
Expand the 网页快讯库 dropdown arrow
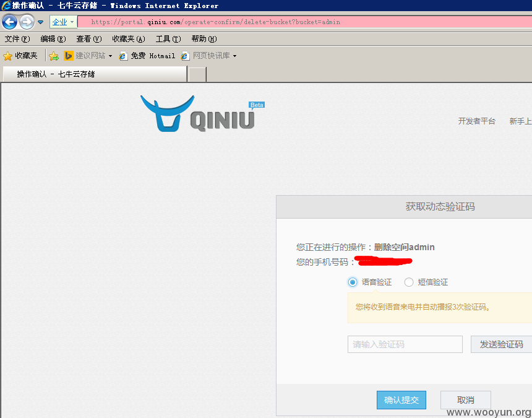click(235, 56)
